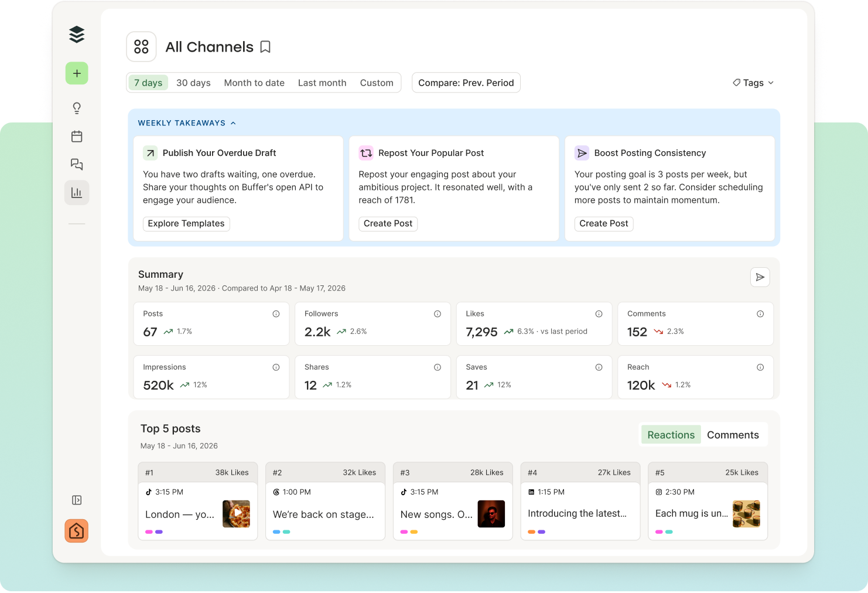
Task: Open the #4 Introducing the latest post
Action: (580, 501)
